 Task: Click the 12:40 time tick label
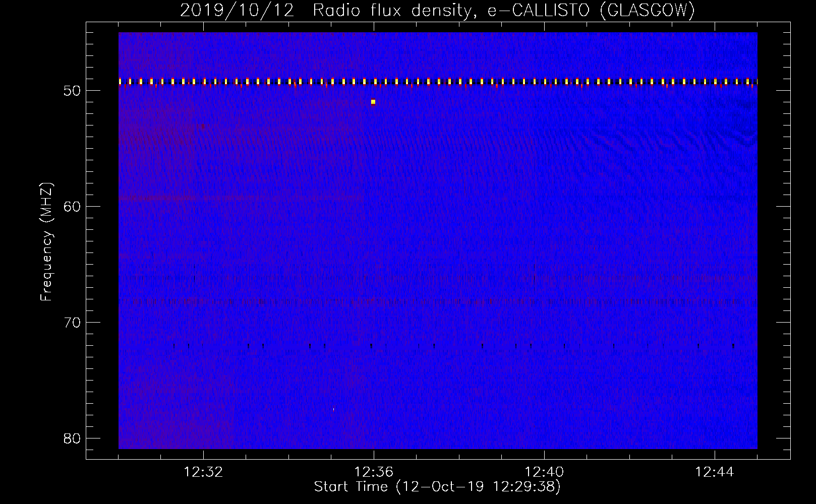pos(544,472)
